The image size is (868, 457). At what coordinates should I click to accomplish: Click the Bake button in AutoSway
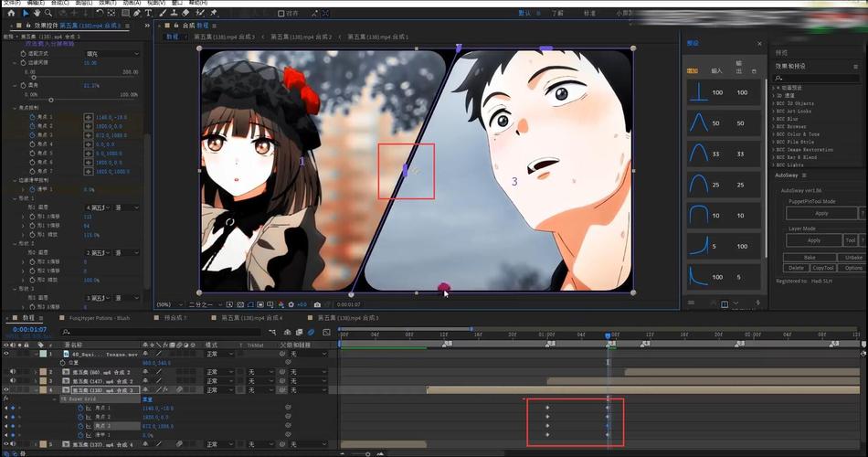pyautogui.click(x=810, y=258)
